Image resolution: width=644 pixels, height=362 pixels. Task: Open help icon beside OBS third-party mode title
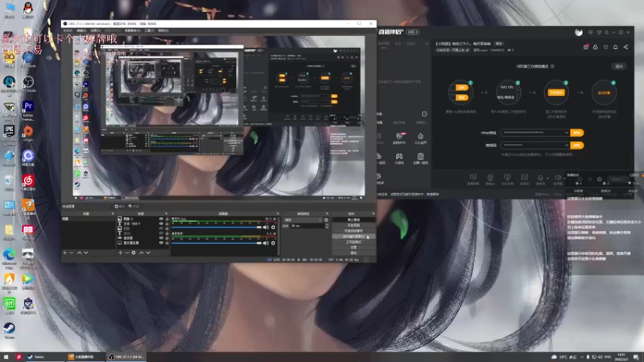point(552,66)
